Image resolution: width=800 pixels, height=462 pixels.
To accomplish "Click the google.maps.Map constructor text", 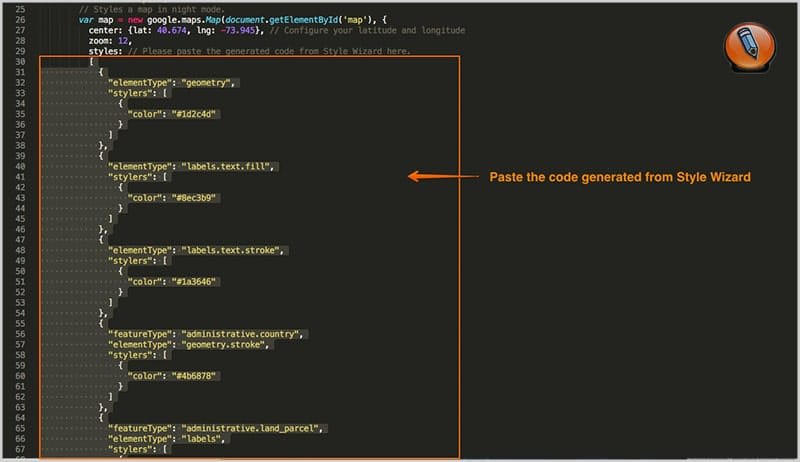I will pyautogui.click(x=184, y=20).
